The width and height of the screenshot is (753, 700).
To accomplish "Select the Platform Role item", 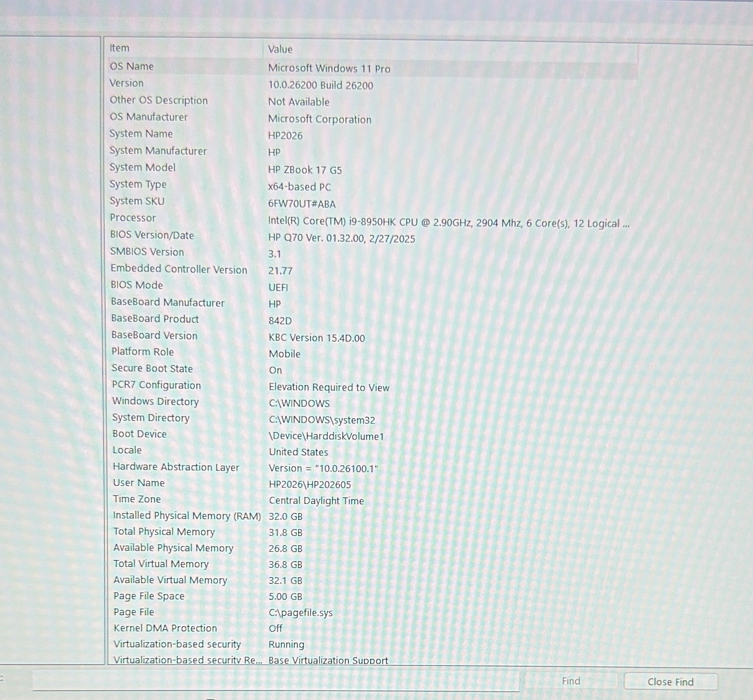I will click(143, 351).
